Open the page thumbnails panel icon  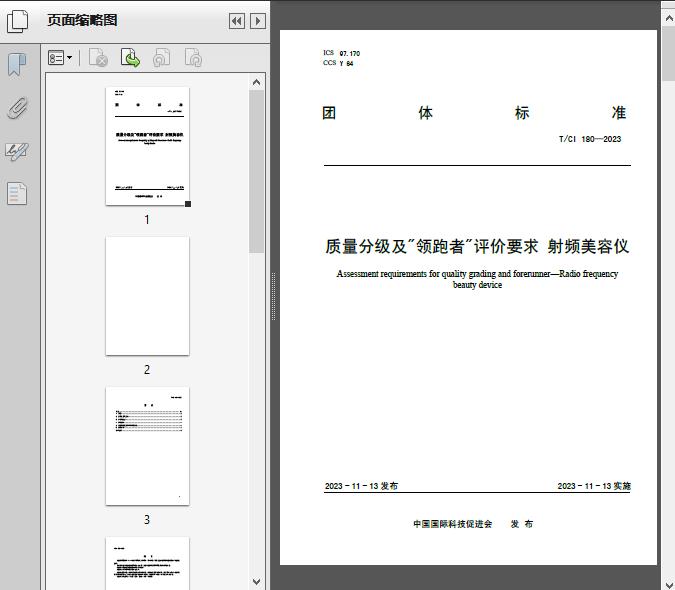point(18,21)
